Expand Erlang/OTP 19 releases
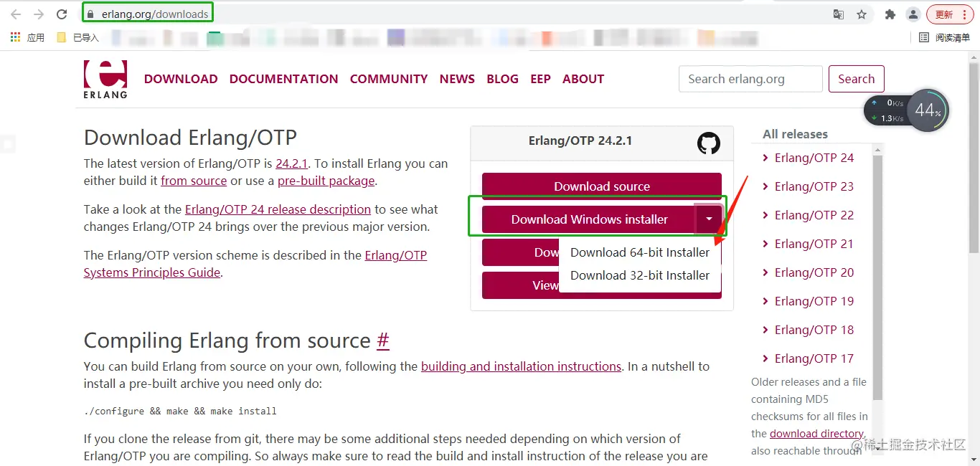 coord(809,301)
